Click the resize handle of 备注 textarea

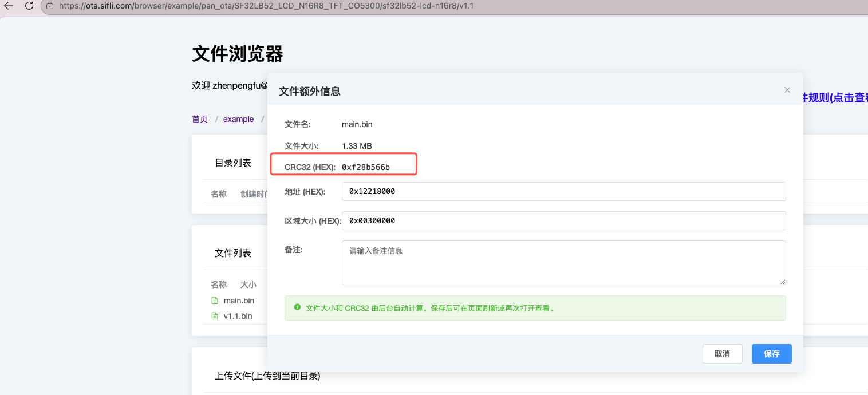[783, 282]
